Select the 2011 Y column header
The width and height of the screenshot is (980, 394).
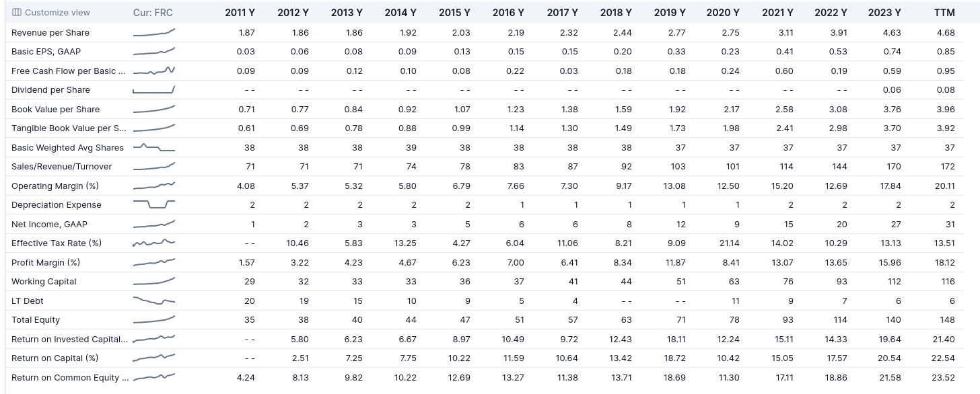(x=240, y=13)
